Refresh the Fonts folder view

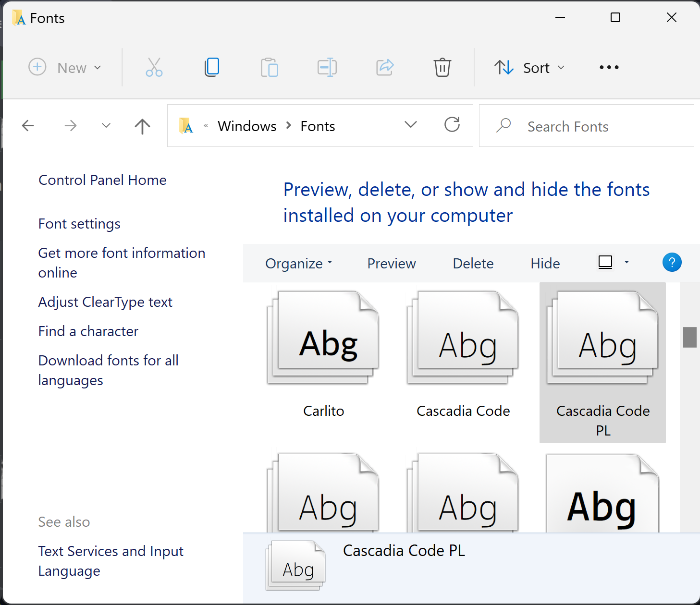click(x=451, y=125)
